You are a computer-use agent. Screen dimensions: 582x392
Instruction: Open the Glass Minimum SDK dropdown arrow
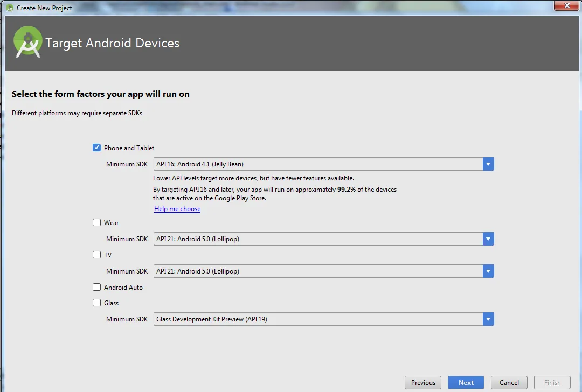(488, 319)
